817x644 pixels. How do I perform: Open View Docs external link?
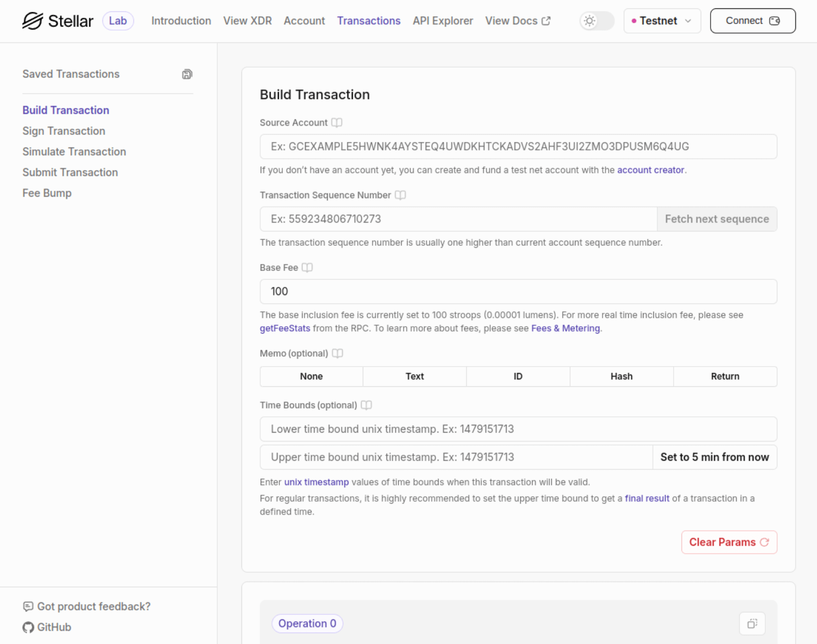517,21
